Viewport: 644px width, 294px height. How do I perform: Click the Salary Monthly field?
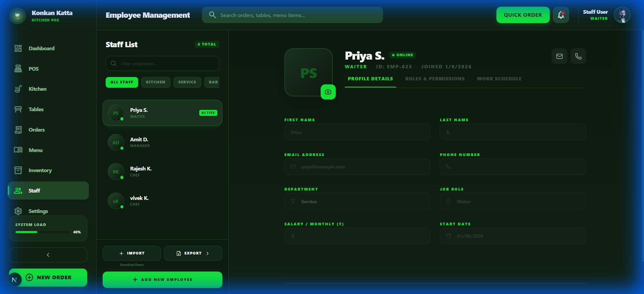tap(357, 236)
